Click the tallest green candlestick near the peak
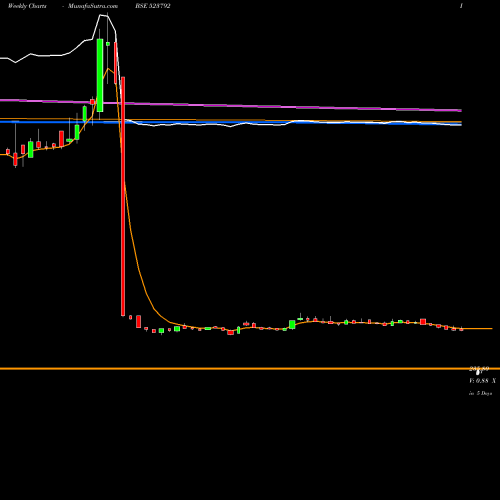 100,75
